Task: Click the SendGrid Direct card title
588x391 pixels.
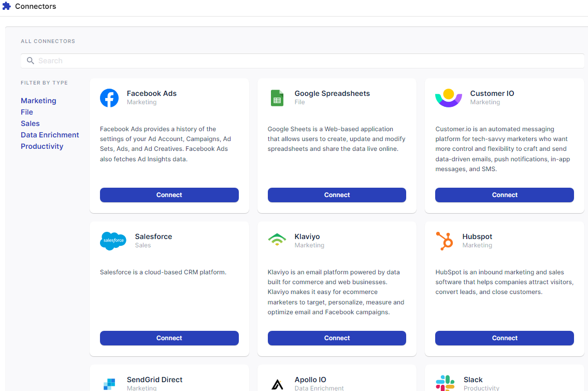Action: click(x=154, y=380)
